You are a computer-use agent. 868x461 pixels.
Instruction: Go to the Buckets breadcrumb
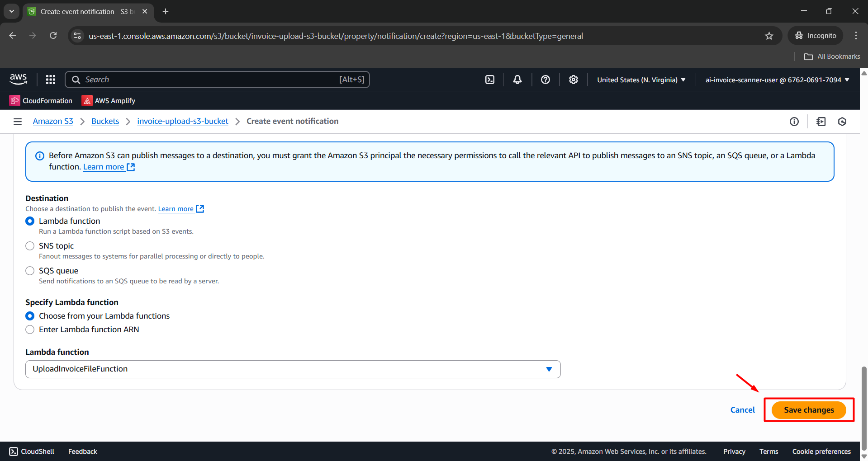105,121
